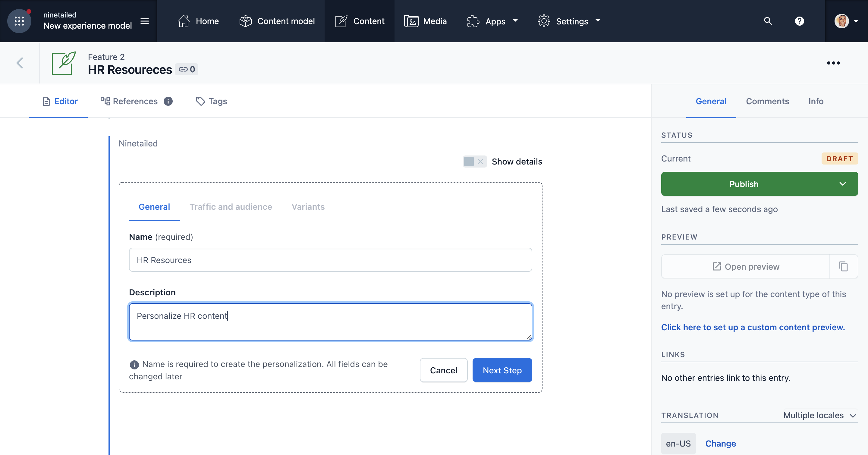Open the Info tab
Image resolution: width=868 pixels, height=455 pixels.
point(816,101)
